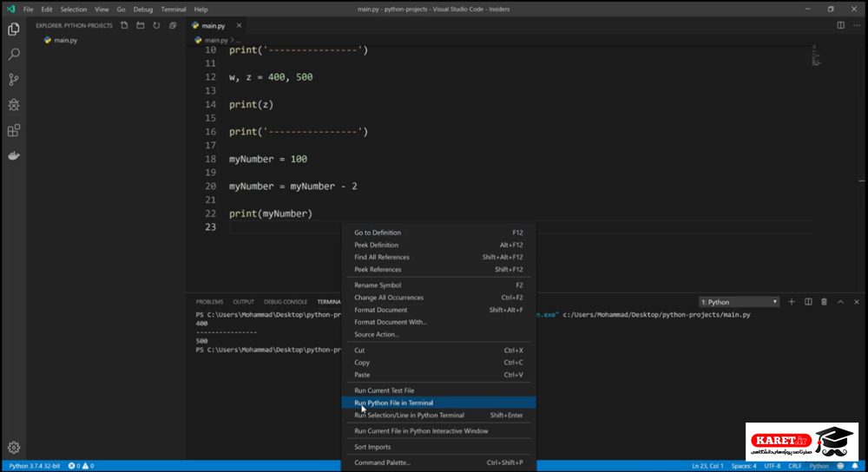The height and width of the screenshot is (472, 868).
Task: Choose Cut from context menu
Action: pyautogui.click(x=438, y=351)
